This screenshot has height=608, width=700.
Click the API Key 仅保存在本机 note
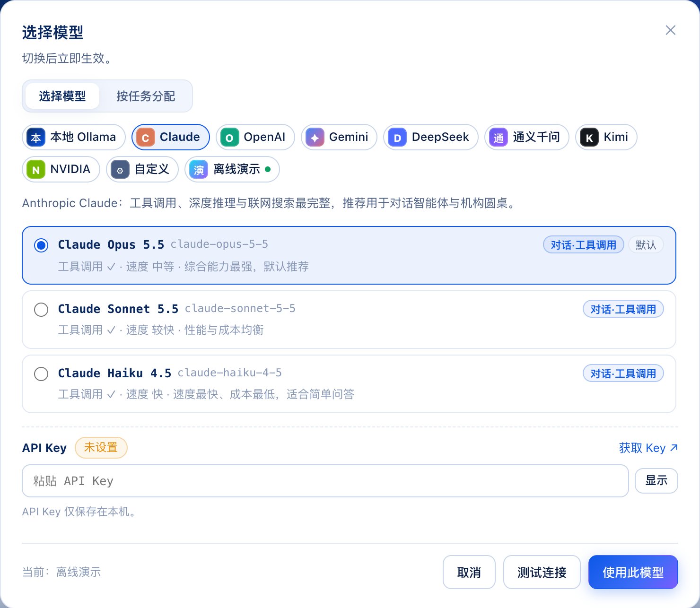79,512
